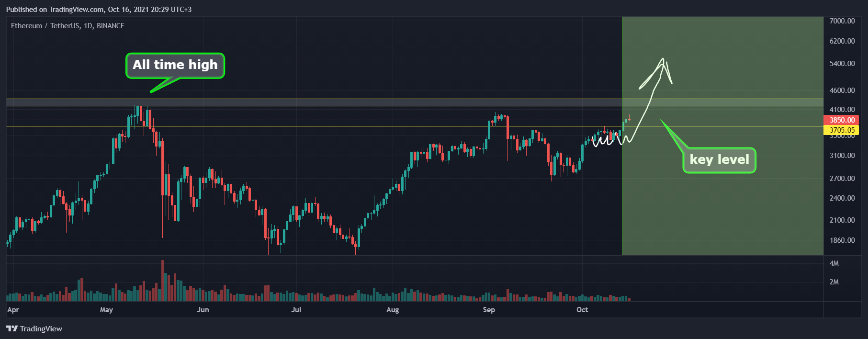Click the 2700.00 price axis label
The image size is (868, 339).
point(842,179)
